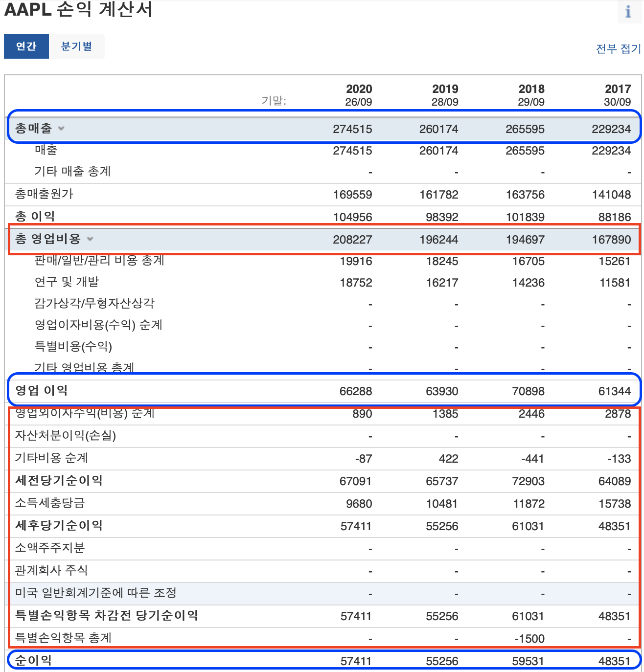This screenshot has width=644, height=672.
Task: Click 특별손익항목 차감전 당기순이익 label
Action: click(x=106, y=615)
